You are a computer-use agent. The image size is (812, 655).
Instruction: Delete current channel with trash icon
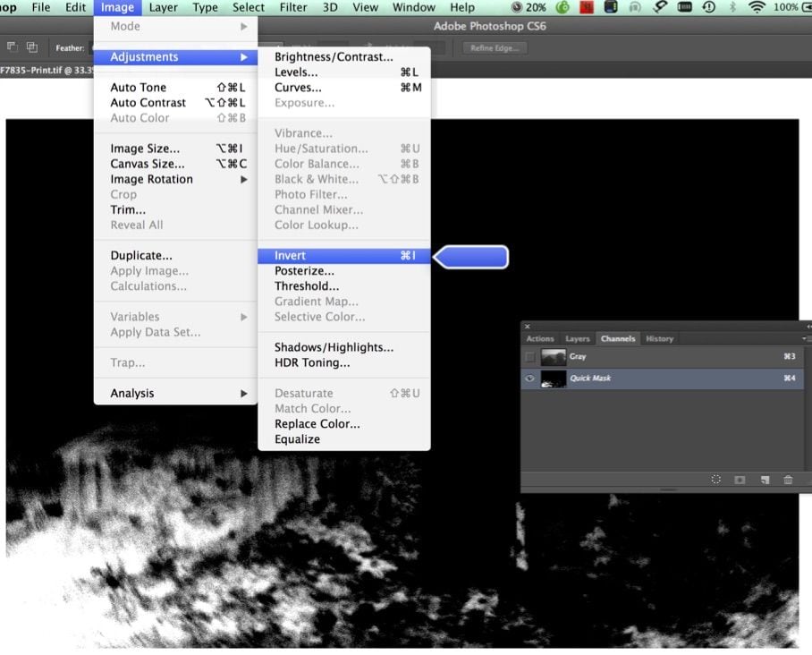[788, 480]
